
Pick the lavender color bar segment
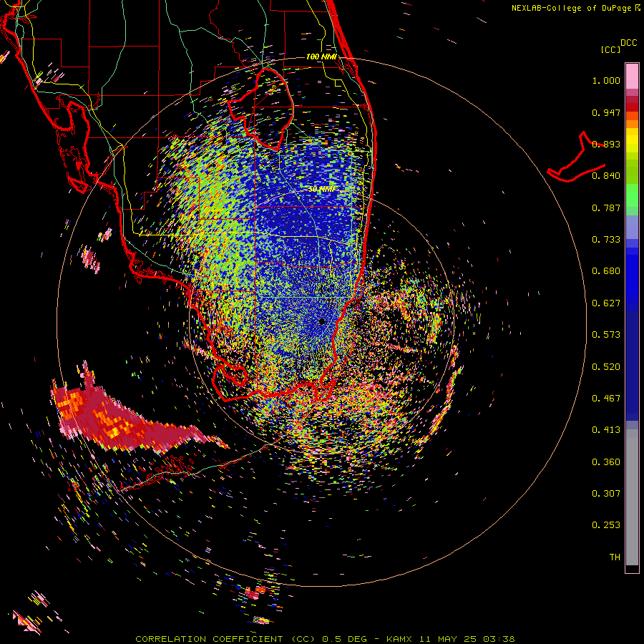pos(632,228)
